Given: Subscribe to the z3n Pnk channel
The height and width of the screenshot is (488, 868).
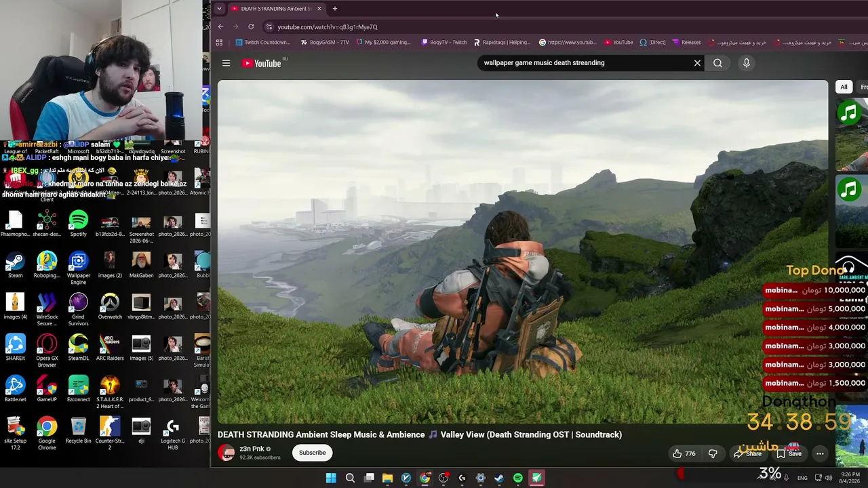Looking at the screenshot, I should tap(313, 453).
